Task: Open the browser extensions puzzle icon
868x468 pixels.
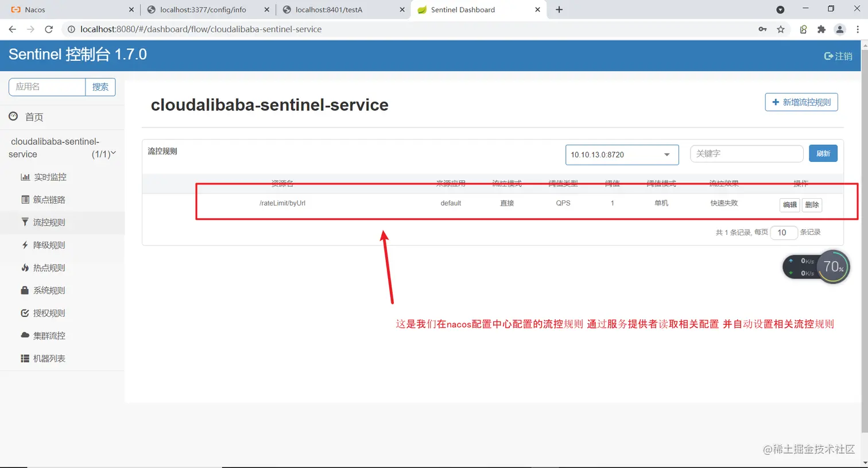Action: coord(821,29)
